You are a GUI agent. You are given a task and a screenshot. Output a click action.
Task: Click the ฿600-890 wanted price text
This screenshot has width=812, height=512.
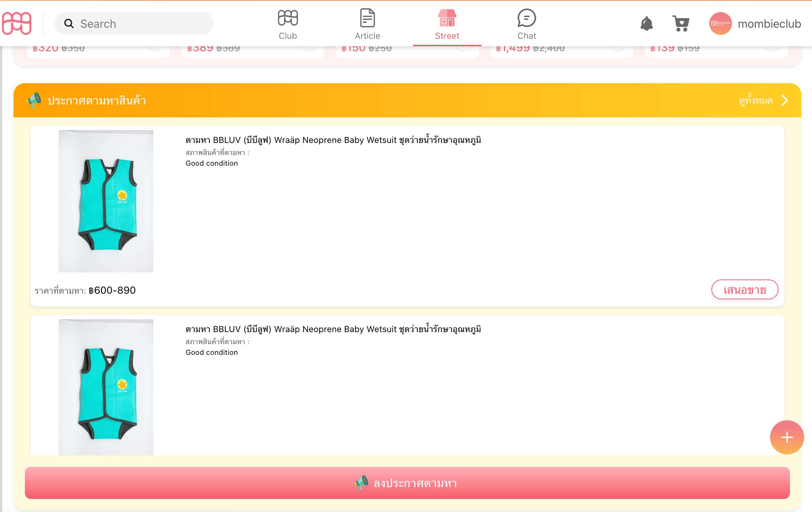click(112, 290)
